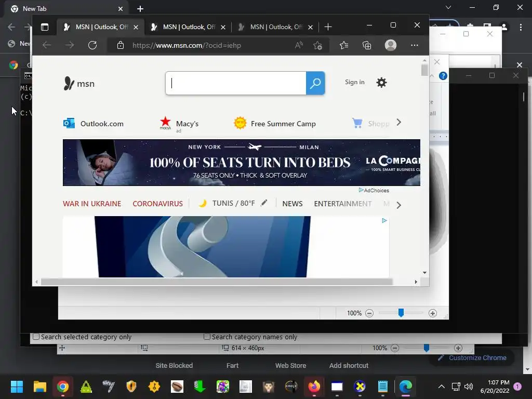Switch to third MSN Outlook tab

point(275,27)
